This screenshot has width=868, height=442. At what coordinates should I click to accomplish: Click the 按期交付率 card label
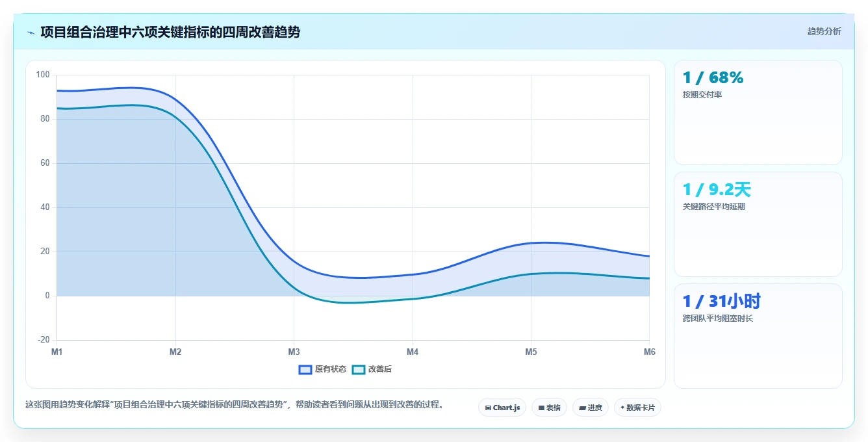click(x=702, y=95)
